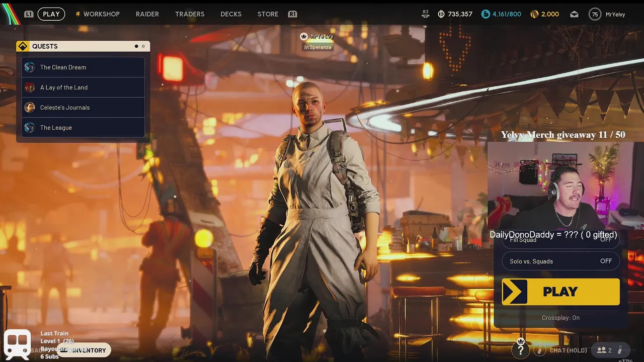The height and width of the screenshot is (362, 644).
Task: Click Celeste's Journals portrait icon
Action: [30, 108]
